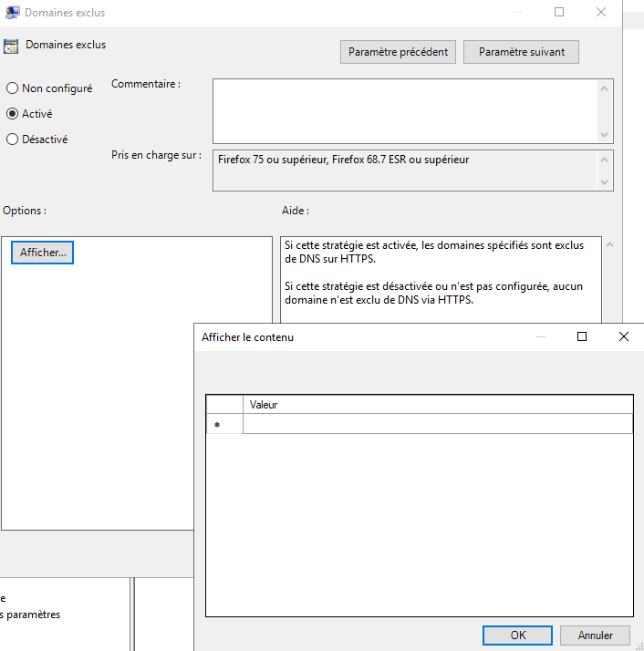Click the help text about DNS sur HTTPS
This screenshot has height=651, width=644.
point(434,252)
